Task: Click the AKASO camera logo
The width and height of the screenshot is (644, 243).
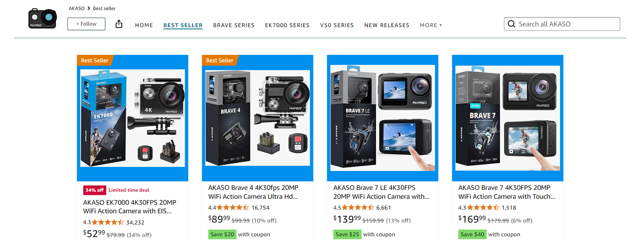Action: point(42,18)
